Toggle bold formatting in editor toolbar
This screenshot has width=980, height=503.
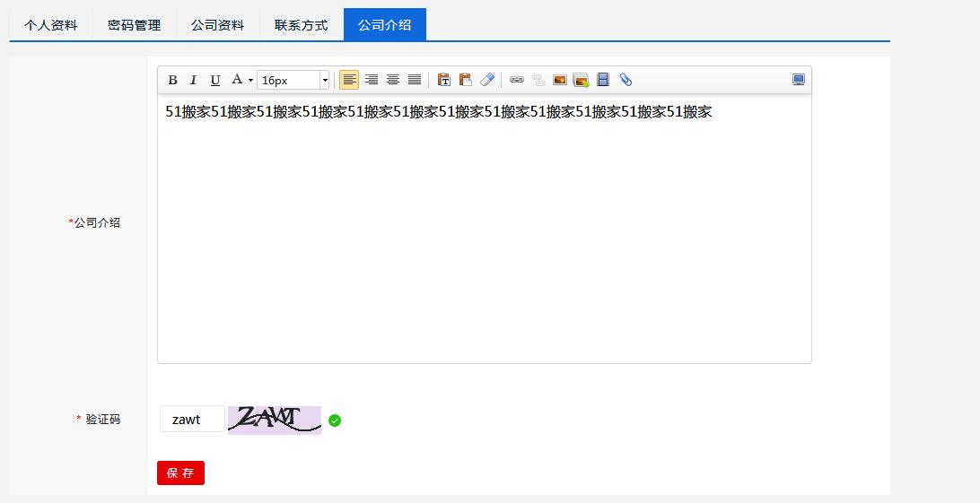point(173,80)
